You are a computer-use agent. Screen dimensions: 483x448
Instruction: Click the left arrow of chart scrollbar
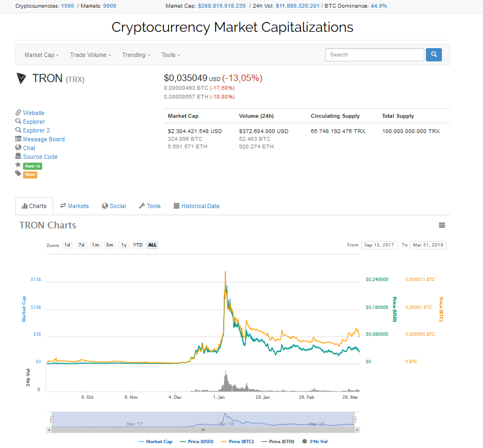point(49,430)
